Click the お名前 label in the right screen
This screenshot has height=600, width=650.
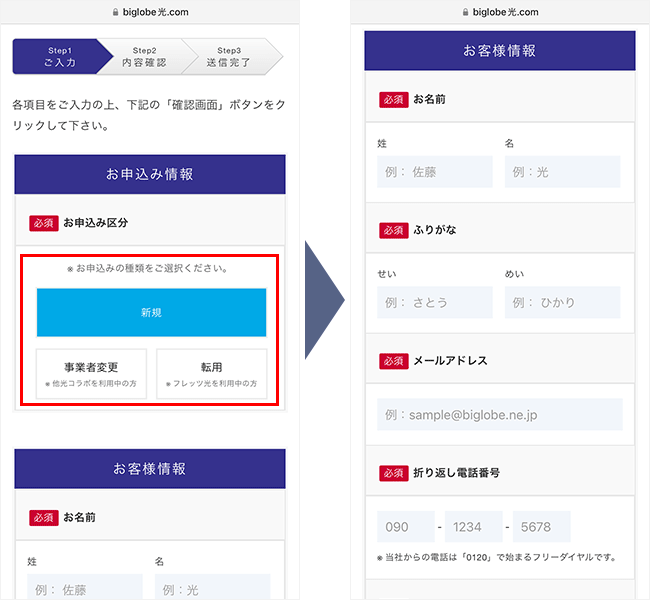coord(429,99)
